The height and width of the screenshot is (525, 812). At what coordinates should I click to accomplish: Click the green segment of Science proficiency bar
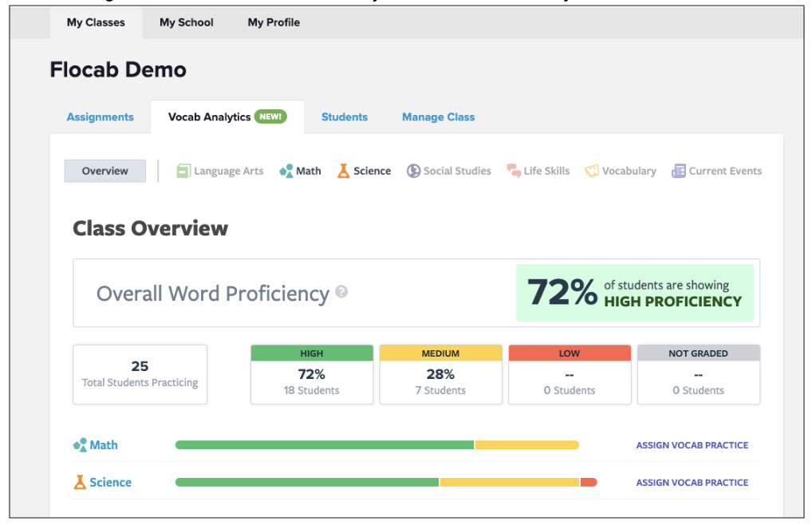click(307, 482)
